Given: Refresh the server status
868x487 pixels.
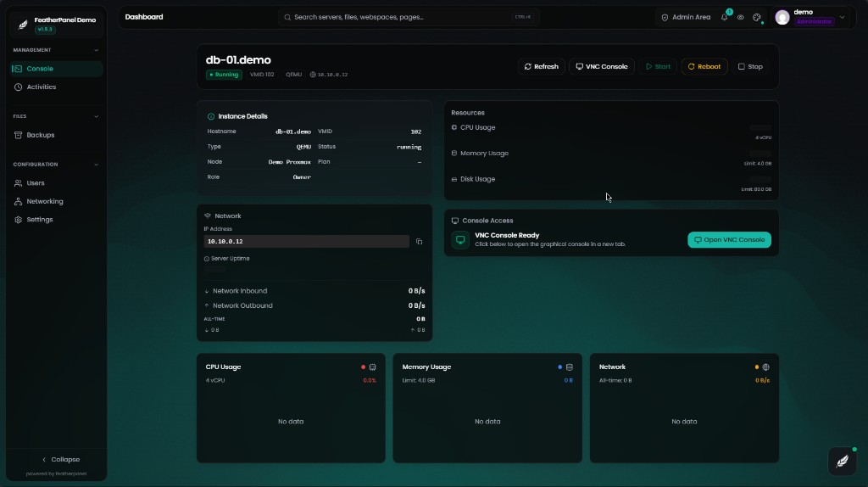Looking at the screenshot, I should coord(542,66).
